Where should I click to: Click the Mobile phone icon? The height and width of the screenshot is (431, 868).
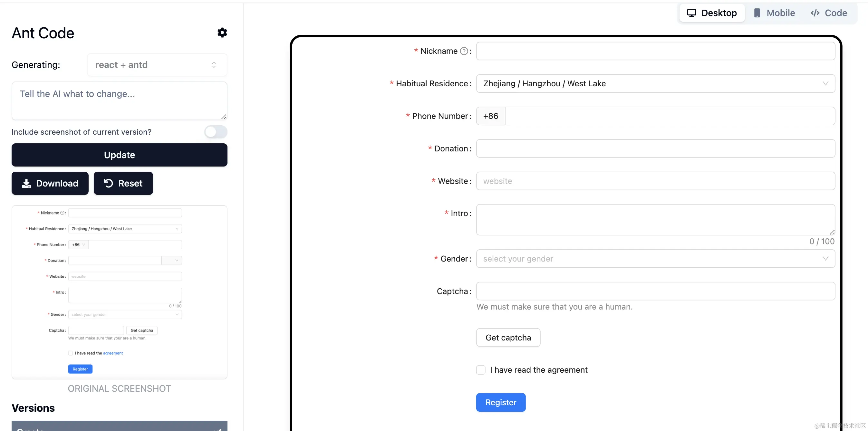[x=757, y=13]
